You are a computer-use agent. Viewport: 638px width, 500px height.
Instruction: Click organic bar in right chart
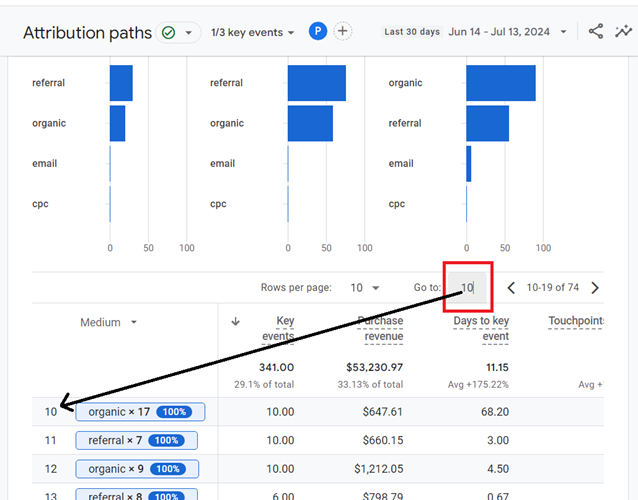501,83
